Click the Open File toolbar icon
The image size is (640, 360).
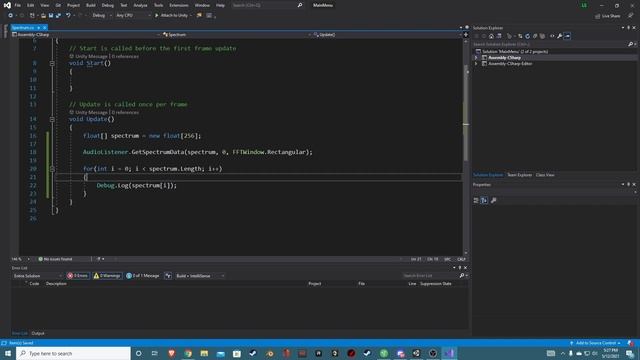(x=43, y=16)
